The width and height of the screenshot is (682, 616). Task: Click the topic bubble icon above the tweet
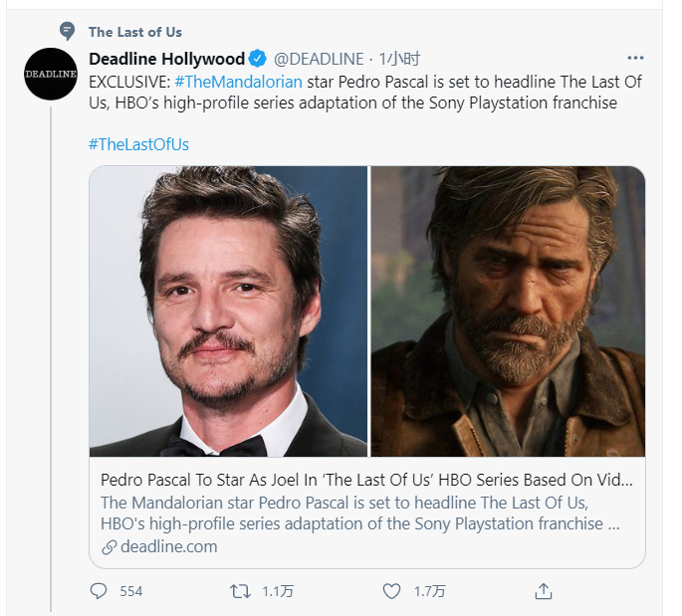[67, 31]
